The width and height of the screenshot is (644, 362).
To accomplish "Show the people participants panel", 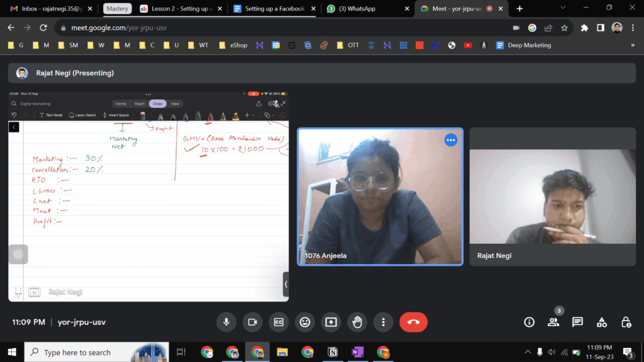I will coord(553,322).
